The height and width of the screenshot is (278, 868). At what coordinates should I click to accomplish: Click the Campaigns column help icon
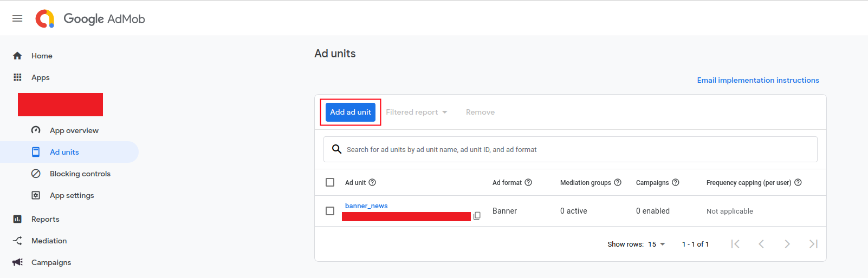[676, 183]
